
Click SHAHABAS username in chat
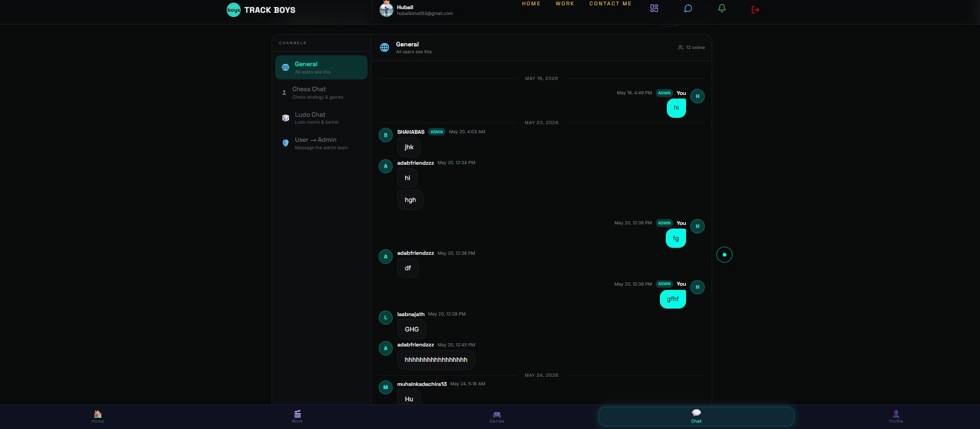click(411, 132)
